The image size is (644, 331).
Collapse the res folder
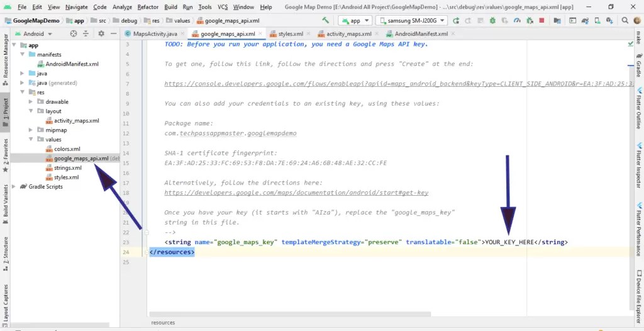23,93
